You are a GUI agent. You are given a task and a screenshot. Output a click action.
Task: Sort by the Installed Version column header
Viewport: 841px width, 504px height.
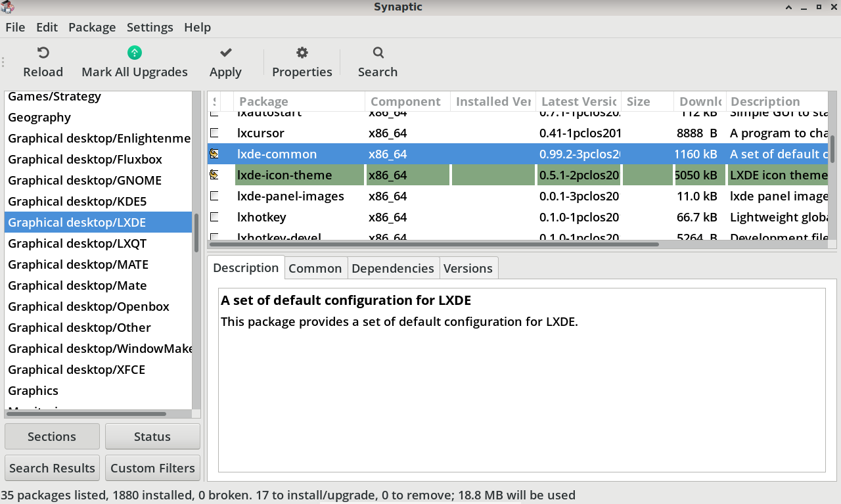point(493,101)
